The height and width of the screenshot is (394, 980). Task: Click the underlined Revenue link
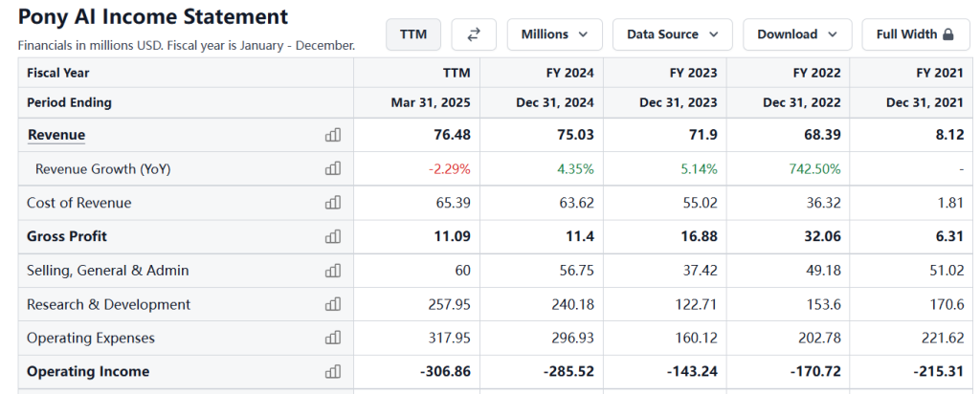pos(56,135)
